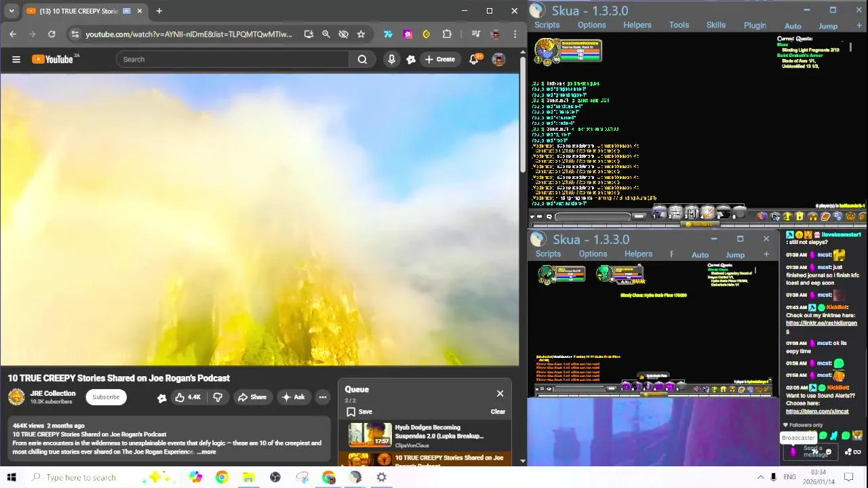
Task: Open Chrome extensions puzzle icon
Action: click(x=447, y=34)
